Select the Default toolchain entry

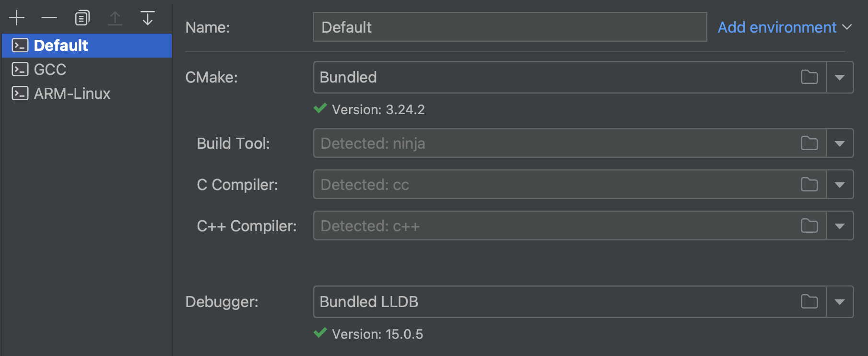point(61,46)
